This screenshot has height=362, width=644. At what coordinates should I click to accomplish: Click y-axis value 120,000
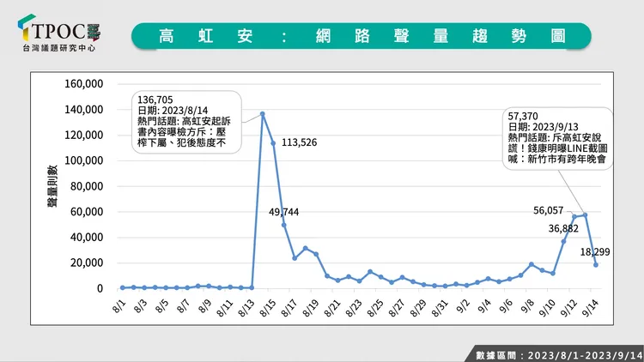coord(84,135)
